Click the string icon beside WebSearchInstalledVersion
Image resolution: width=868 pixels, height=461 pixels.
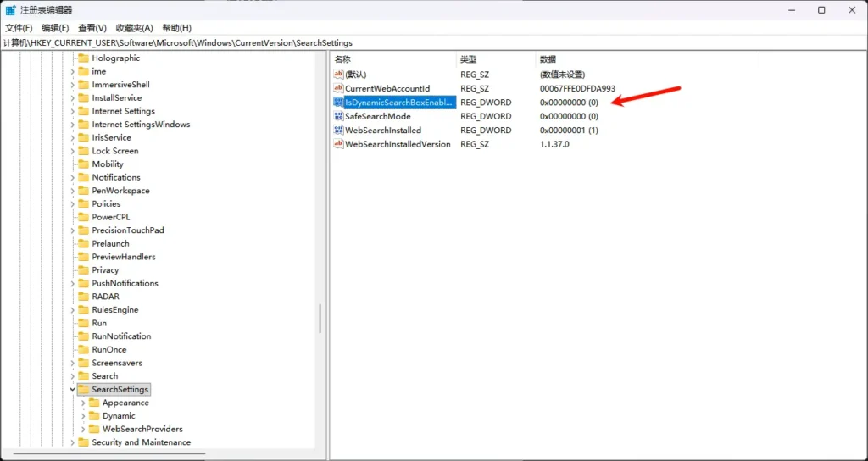338,144
